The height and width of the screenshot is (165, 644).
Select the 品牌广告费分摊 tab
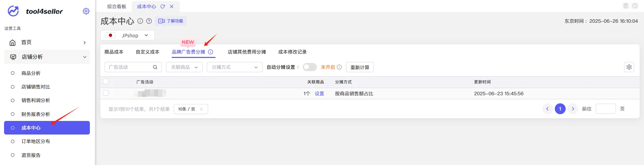188,52
